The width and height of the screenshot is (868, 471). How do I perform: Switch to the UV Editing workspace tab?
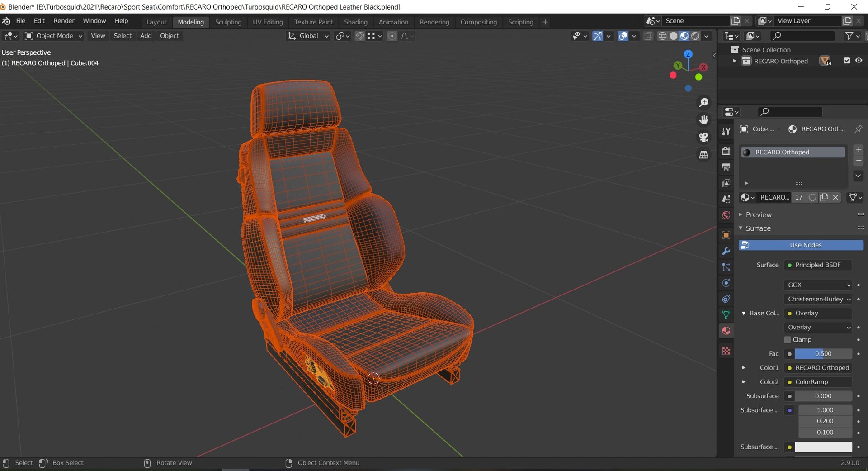pyautogui.click(x=268, y=22)
